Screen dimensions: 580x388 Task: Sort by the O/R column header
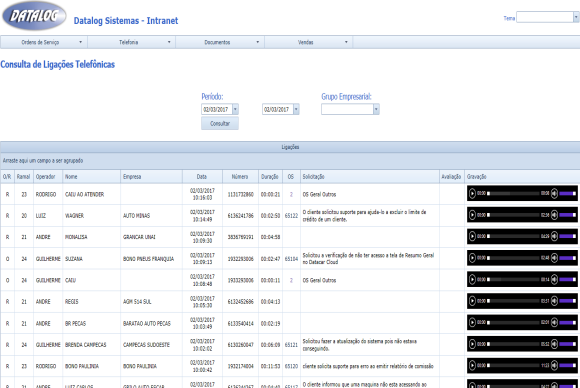coord(7,176)
